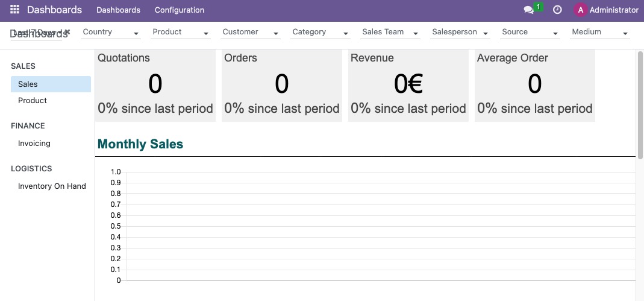Click the FINANCE section header
Viewport: 644px width, 301px height.
pos(28,126)
